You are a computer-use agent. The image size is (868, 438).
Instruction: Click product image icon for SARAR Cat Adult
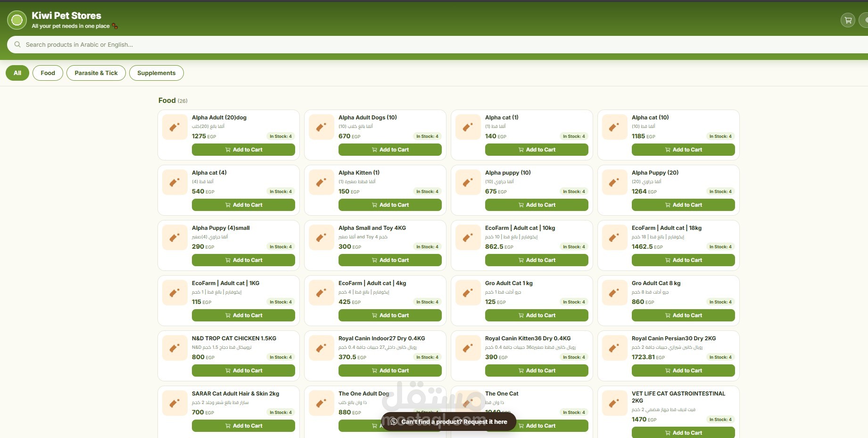[x=174, y=403]
